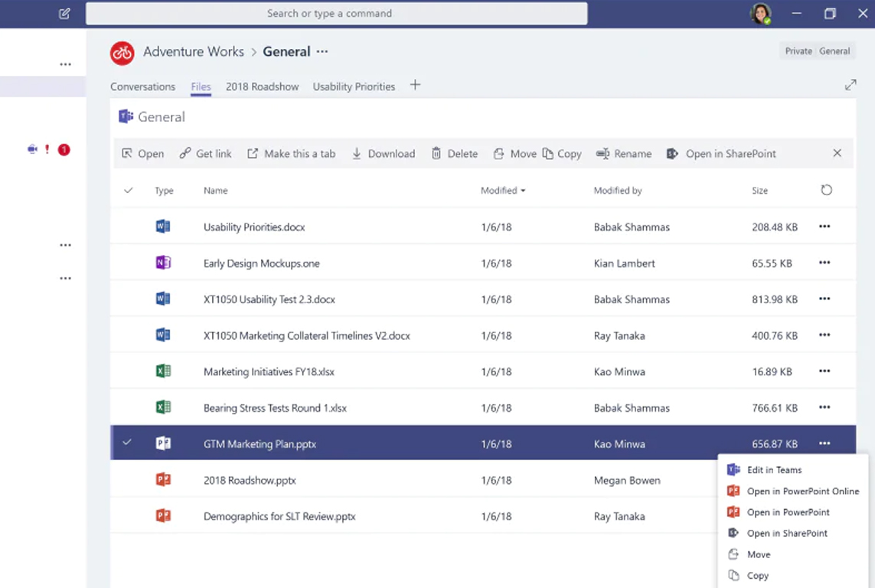Open topmost ellipsis menu in left sidebar
The image size is (875, 588).
pos(65,64)
